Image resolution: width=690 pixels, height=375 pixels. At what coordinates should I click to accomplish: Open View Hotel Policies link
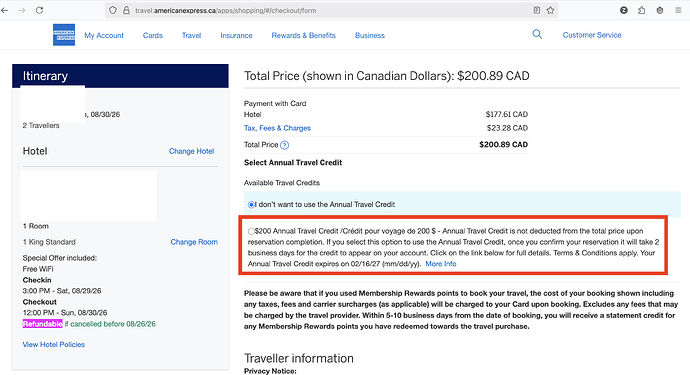tap(54, 344)
